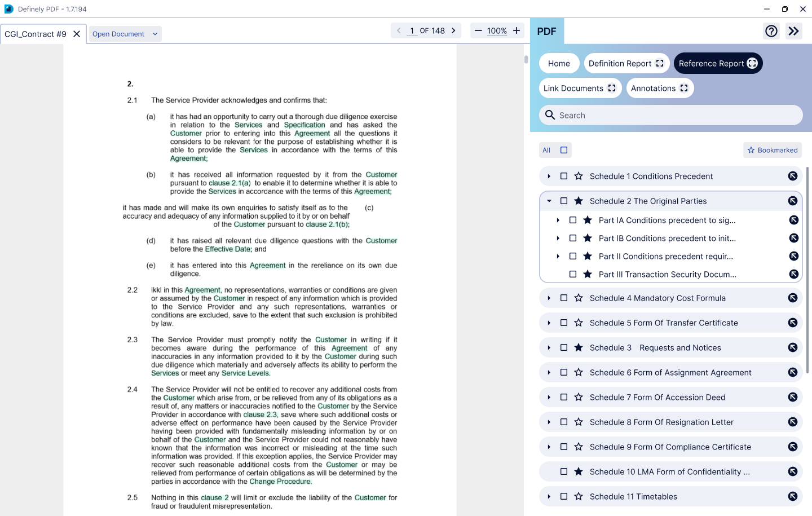Click the page number input field

(412, 30)
